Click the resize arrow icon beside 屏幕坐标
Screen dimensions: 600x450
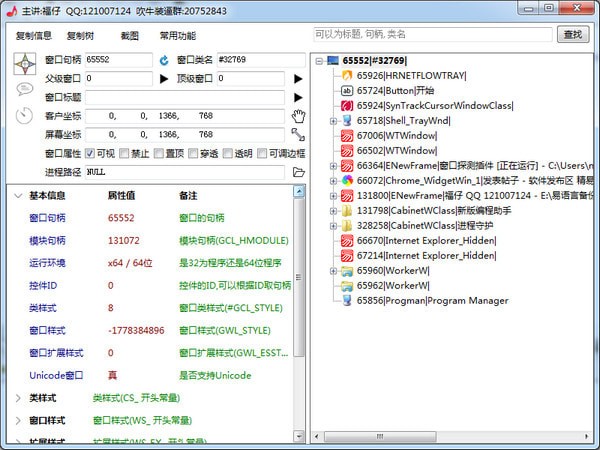pyautogui.click(x=298, y=135)
